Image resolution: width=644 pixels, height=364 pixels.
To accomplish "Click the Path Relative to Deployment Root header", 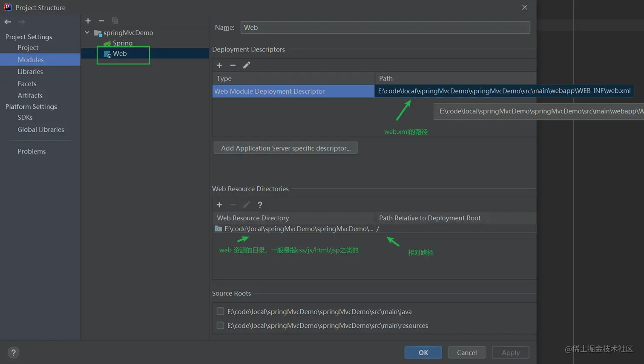I will (455, 218).
